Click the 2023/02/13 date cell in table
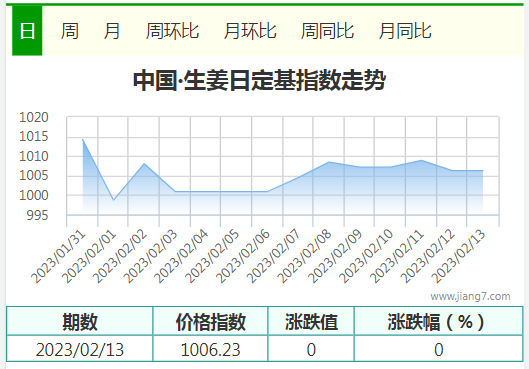Screen dimensions: 529x369 pyautogui.click(x=80, y=349)
